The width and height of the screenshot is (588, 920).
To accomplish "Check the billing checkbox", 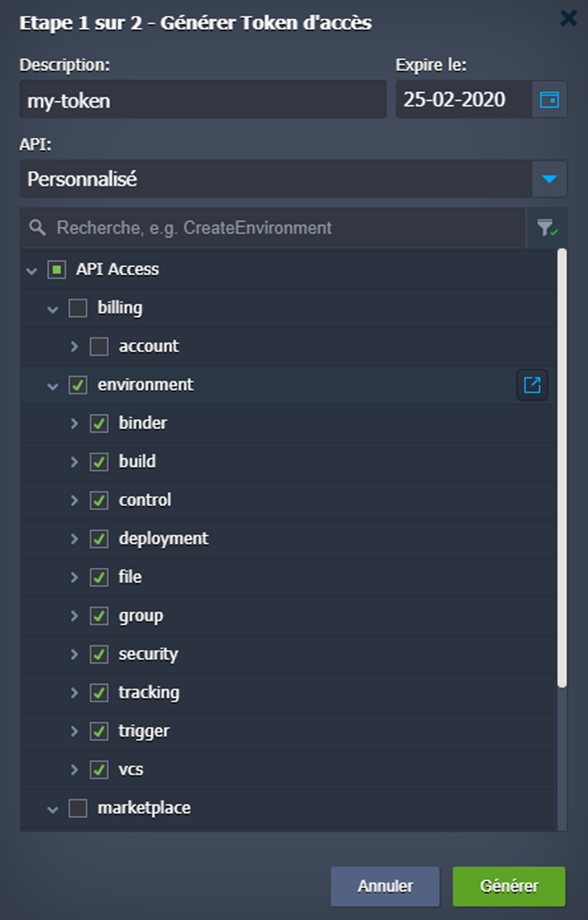I will click(x=78, y=308).
